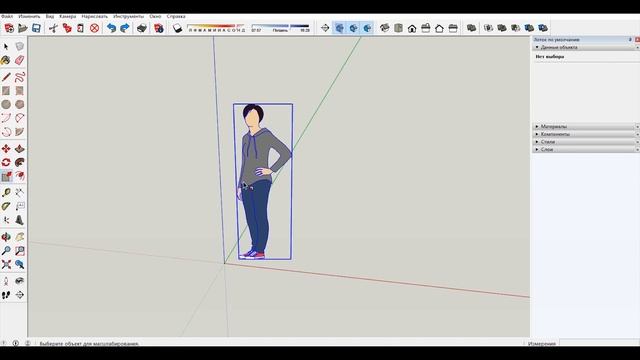Viewport: 640px width, 360px height.
Task: Activate the Axes tool
Action: (6, 220)
